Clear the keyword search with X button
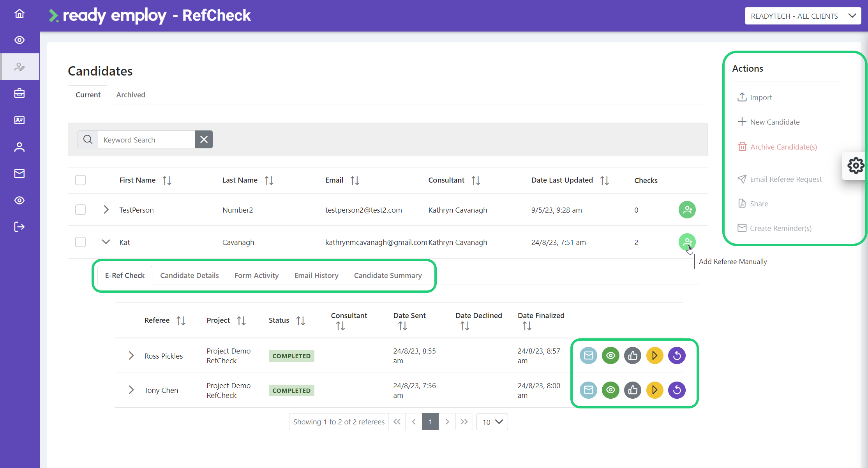This screenshot has width=868, height=468. pyautogui.click(x=204, y=139)
